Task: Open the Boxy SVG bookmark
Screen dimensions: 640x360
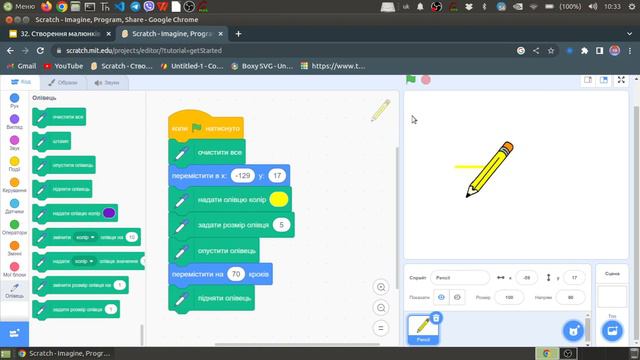Action: pyautogui.click(x=262, y=66)
